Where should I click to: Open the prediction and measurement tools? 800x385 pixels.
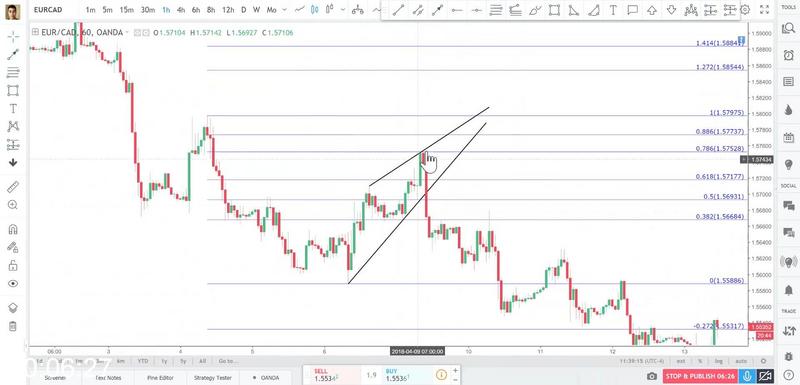13,145
